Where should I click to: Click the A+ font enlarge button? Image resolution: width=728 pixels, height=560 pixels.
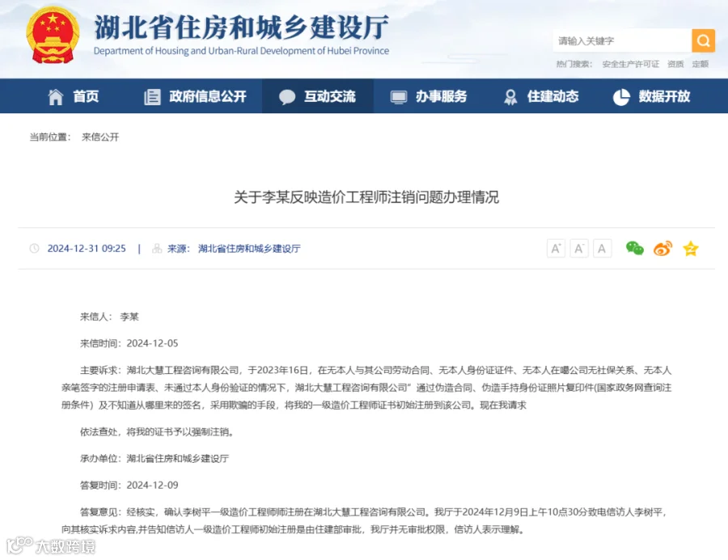tap(556, 248)
